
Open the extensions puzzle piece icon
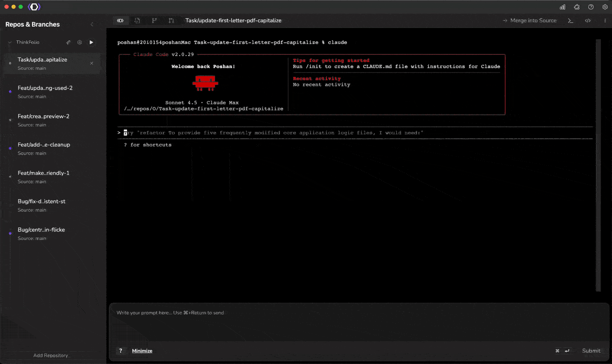point(577,7)
